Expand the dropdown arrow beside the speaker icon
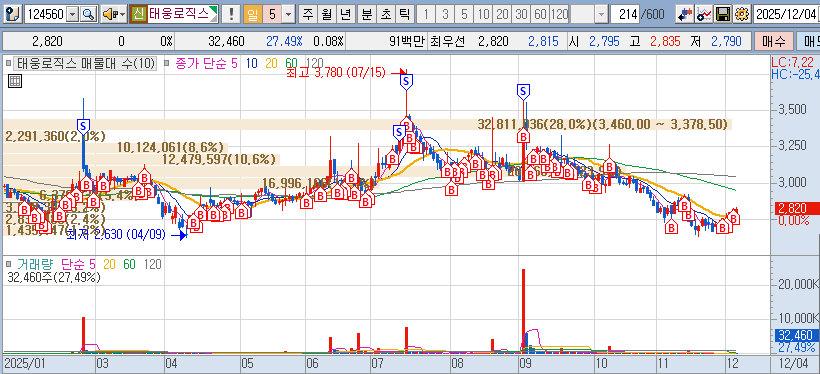Image resolution: width=820 pixels, height=374 pixels. [122, 14]
